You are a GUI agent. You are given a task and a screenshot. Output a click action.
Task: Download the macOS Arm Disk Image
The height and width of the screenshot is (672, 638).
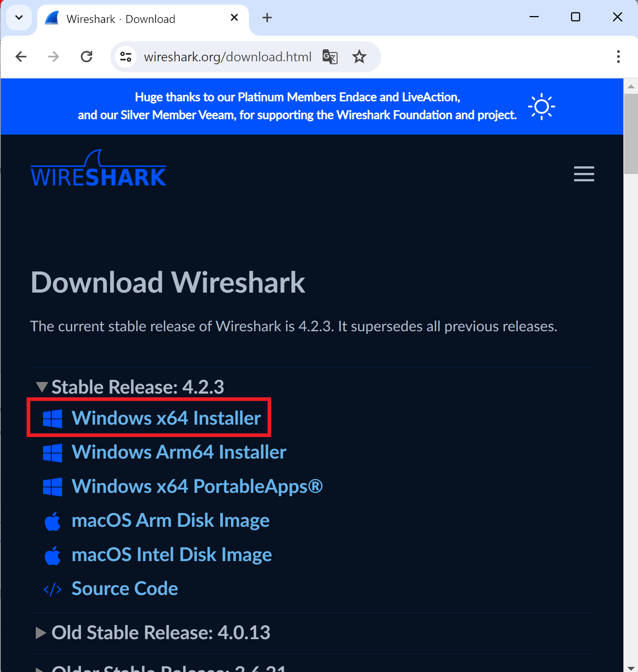170,520
